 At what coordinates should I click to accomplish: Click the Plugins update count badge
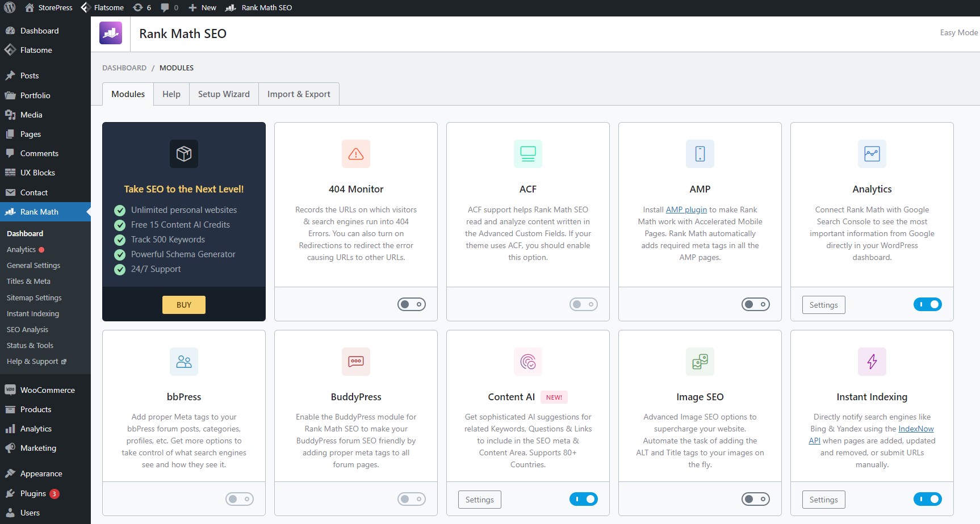(x=55, y=494)
